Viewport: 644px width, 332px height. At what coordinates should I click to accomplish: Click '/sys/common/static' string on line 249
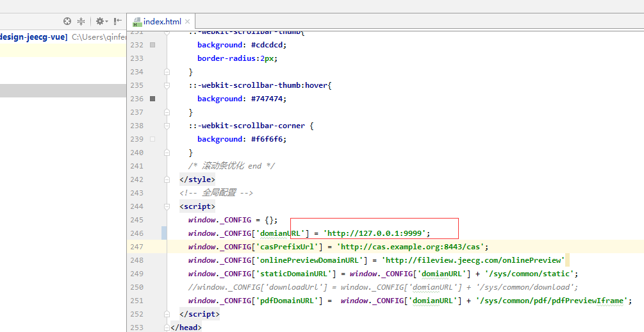(529, 274)
